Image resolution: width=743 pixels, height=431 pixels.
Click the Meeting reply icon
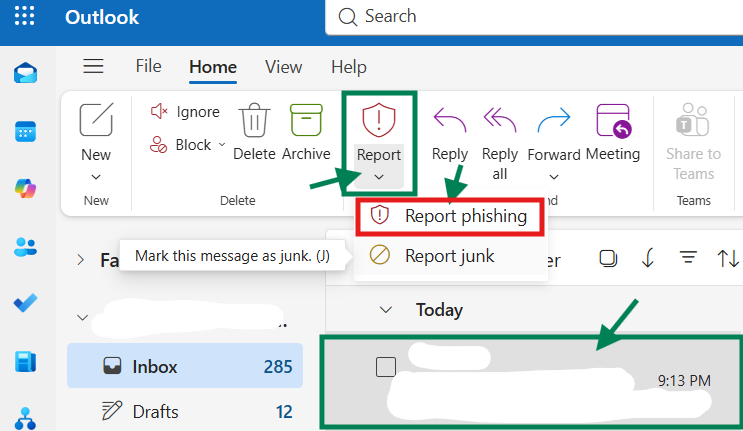pos(613,121)
